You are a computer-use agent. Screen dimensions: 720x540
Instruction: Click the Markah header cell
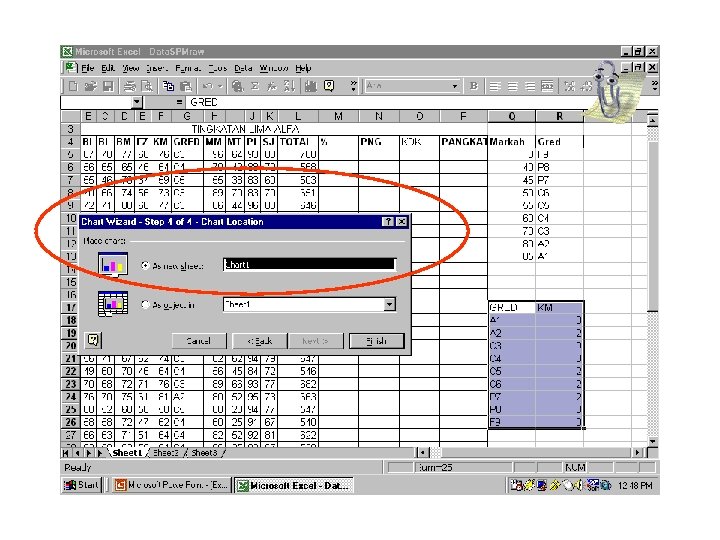pos(511,141)
